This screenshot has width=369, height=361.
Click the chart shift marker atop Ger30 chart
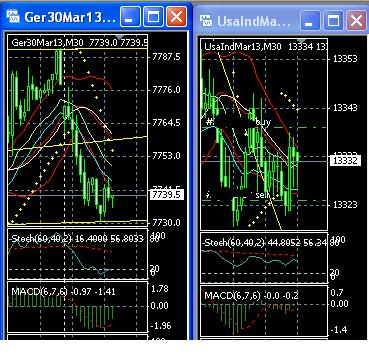[x=120, y=37]
